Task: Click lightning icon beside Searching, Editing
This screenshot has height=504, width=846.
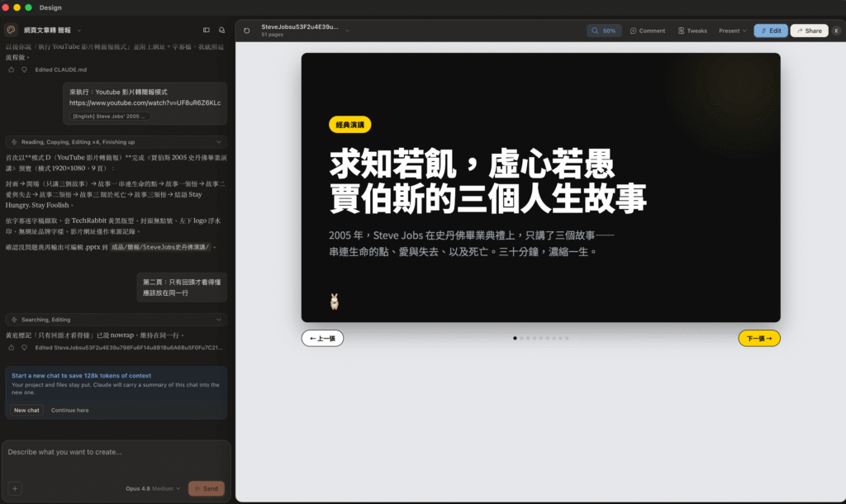Action: [14, 320]
